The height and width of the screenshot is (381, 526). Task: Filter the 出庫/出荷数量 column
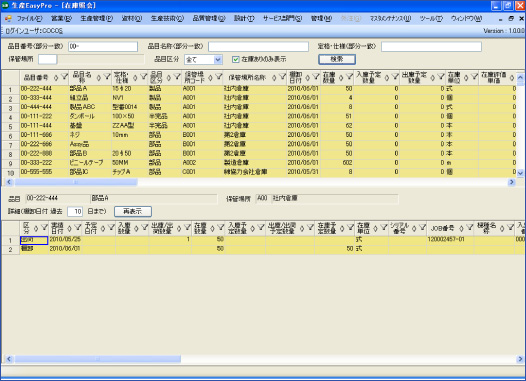(x=187, y=227)
